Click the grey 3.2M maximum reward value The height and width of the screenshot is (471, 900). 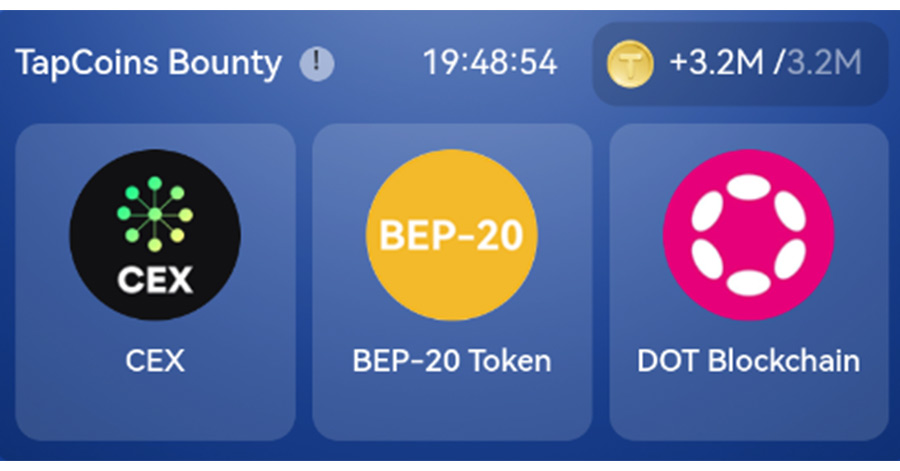tap(824, 63)
